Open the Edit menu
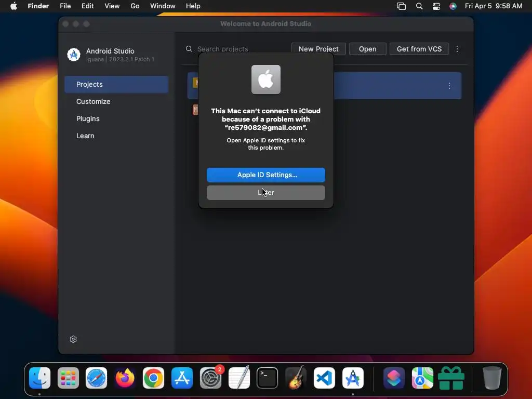Screen dimensions: 532x399 point(87,6)
